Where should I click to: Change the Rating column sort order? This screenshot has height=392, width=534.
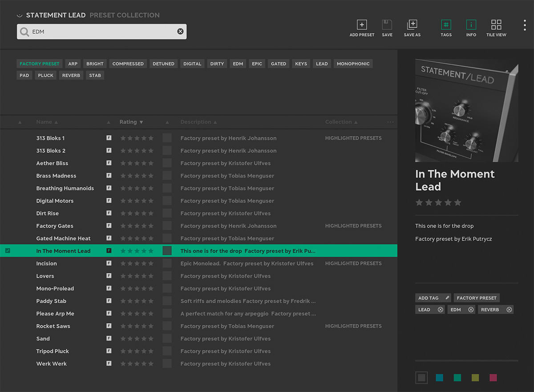tap(130, 121)
